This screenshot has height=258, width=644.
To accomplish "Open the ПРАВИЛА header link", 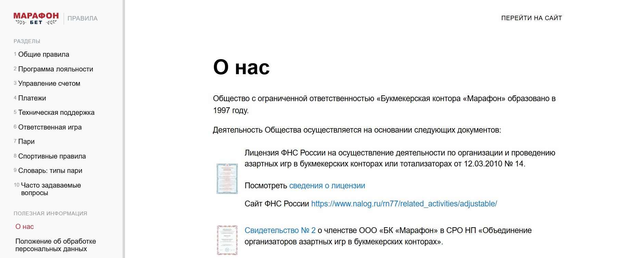I will 83,18.
